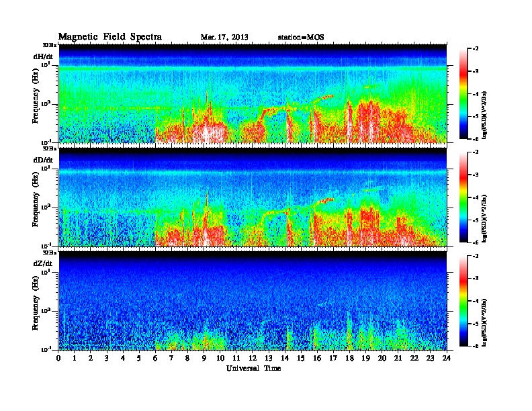Click hour "2" on the time axis
The width and height of the screenshot is (532, 411).
91,359
